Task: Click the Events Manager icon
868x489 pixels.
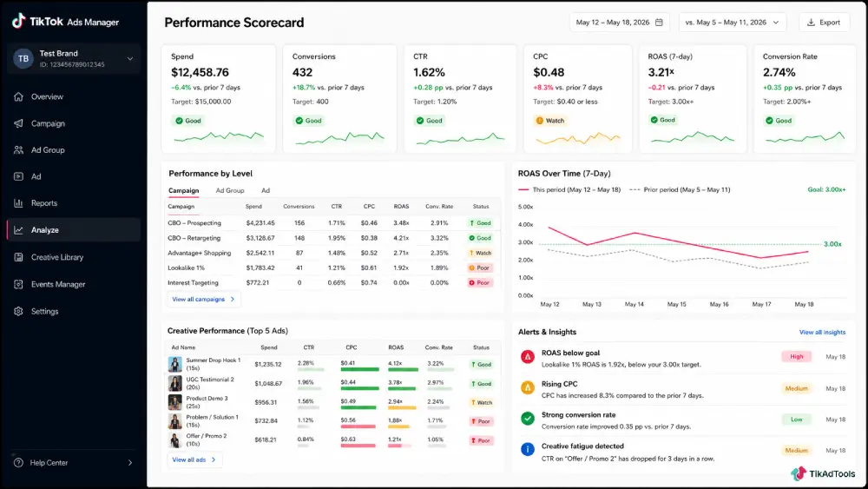Action: 18,284
